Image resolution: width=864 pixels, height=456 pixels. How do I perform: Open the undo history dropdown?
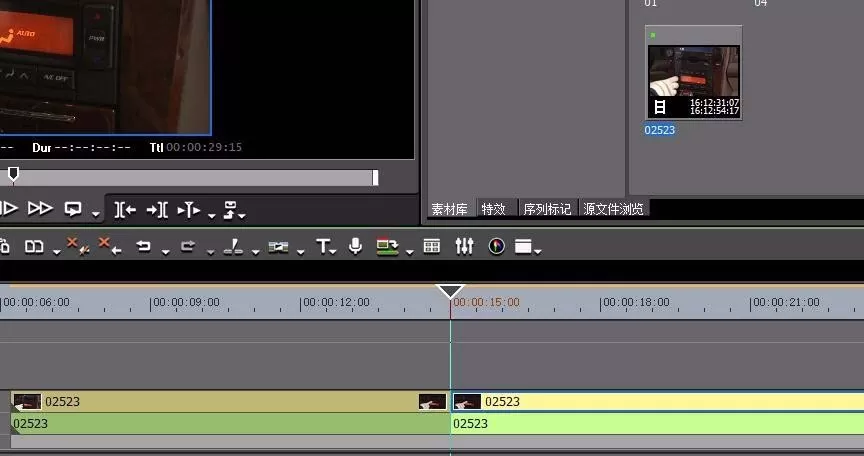165,252
